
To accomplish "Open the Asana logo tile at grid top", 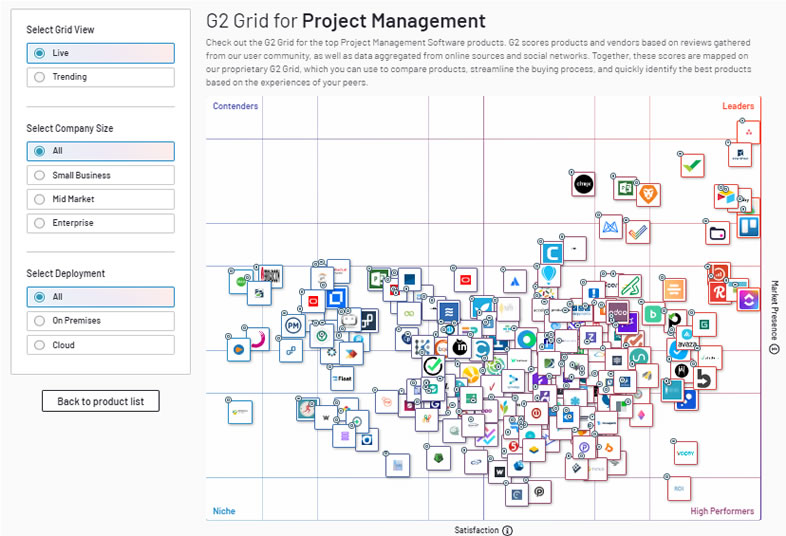I will tap(749, 132).
